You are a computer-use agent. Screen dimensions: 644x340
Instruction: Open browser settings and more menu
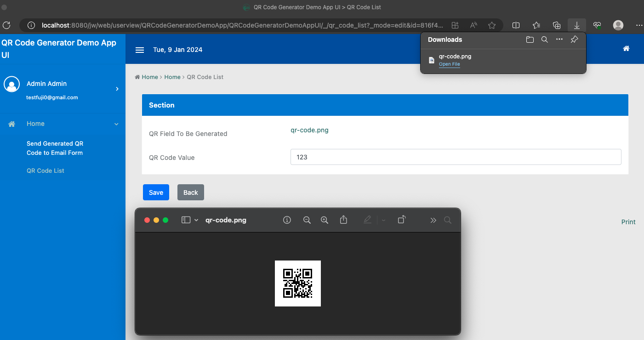coord(639,25)
